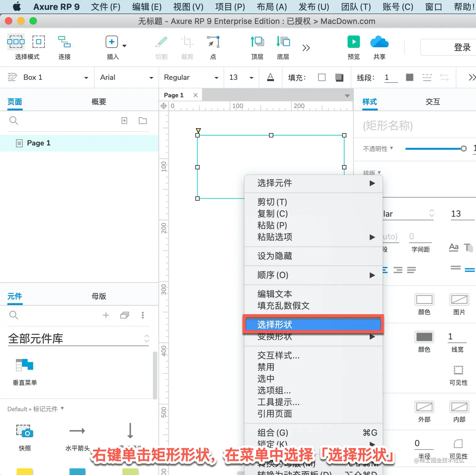476x475 pixels.
Task: Click the toolbar shadow icon after 填充
Action: click(x=339, y=77)
